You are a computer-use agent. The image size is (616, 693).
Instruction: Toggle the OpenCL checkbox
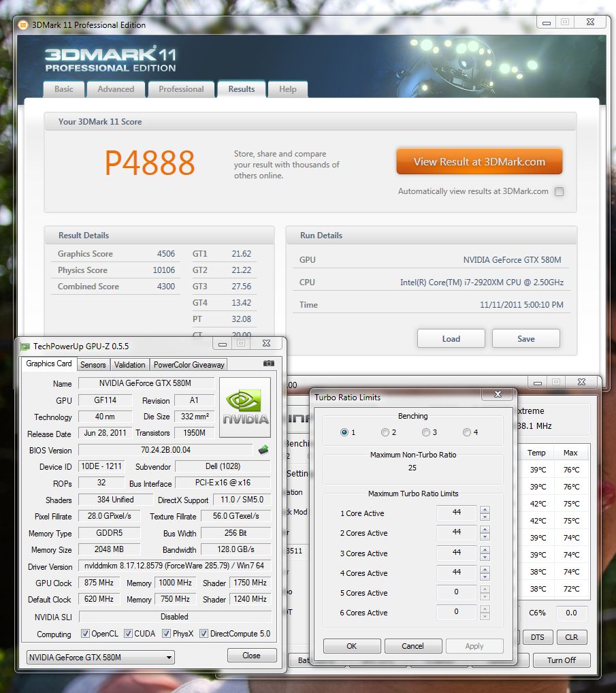coord(85,633)
